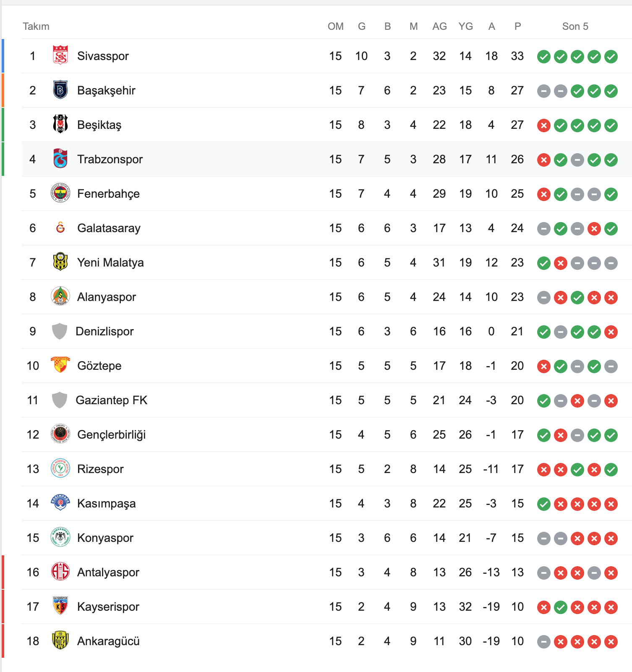Click Sivasspor's most recent win indicator
This screenshot has width=632, height=672.
click(x=611, y=56)
